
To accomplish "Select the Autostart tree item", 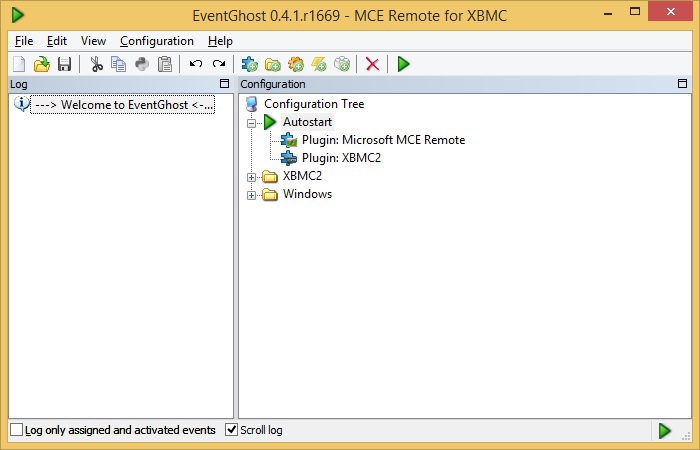I will coord(307,122).
